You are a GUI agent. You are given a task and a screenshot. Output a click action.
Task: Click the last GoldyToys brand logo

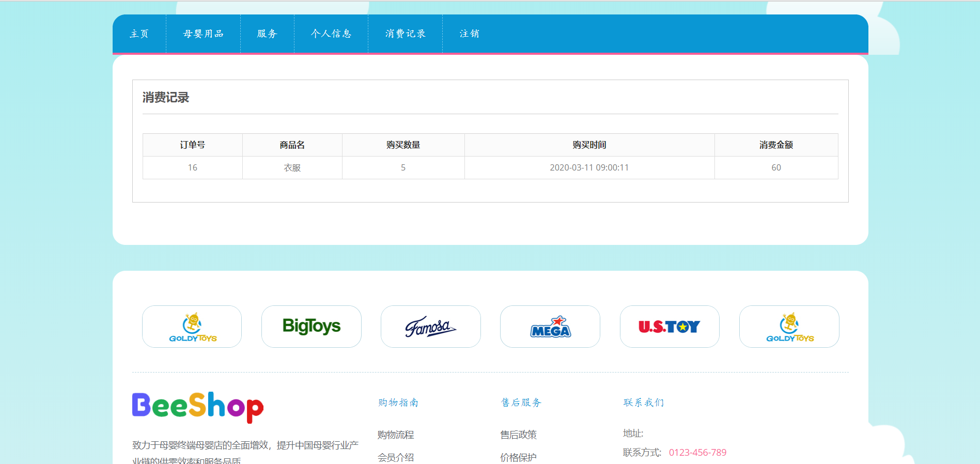(789, 327)
